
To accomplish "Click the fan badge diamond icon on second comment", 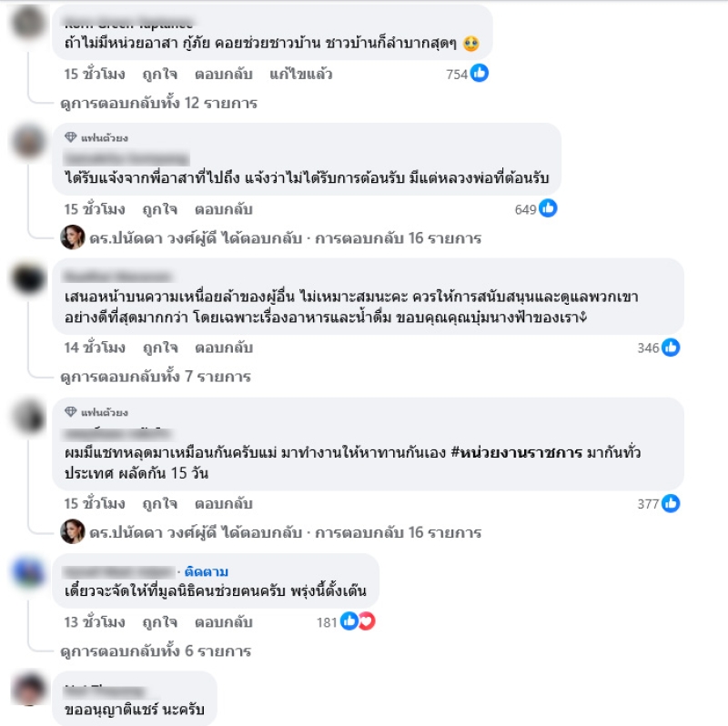I will click(71, 137).
